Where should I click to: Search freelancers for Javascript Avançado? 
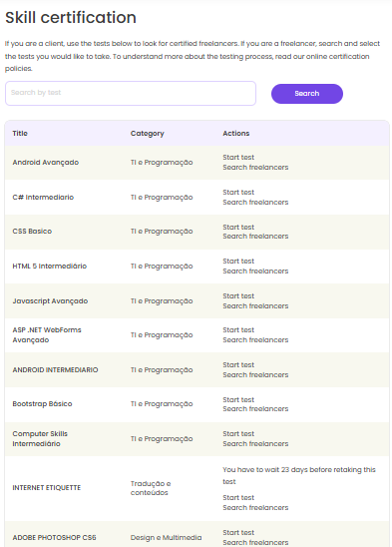255,306
